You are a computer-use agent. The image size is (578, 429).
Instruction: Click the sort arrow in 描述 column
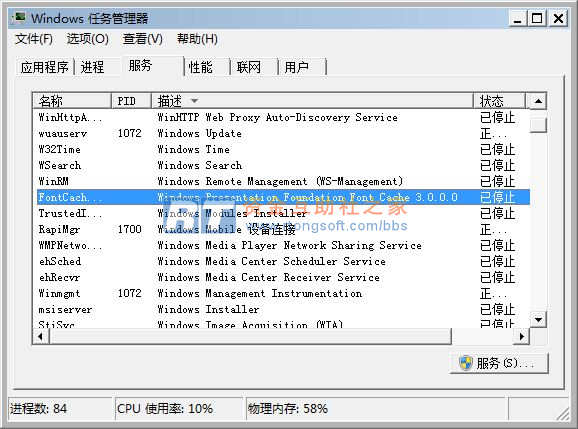[x=194, y=101]
